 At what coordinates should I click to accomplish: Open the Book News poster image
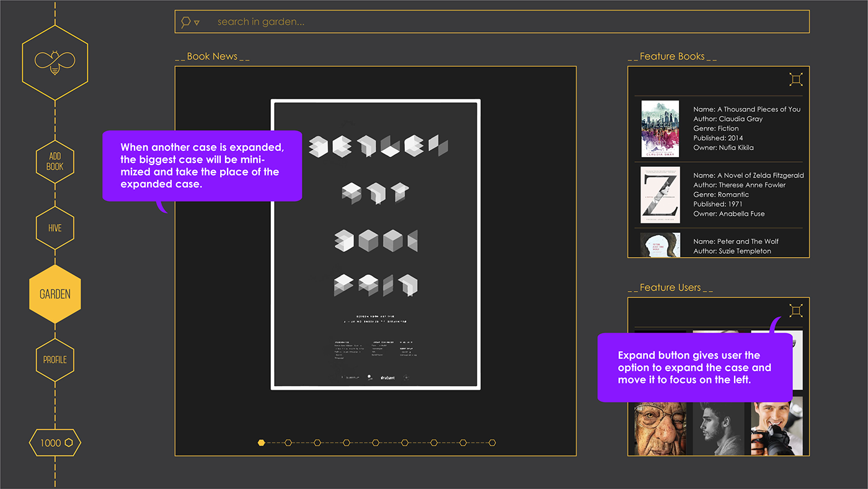(376, 244)
